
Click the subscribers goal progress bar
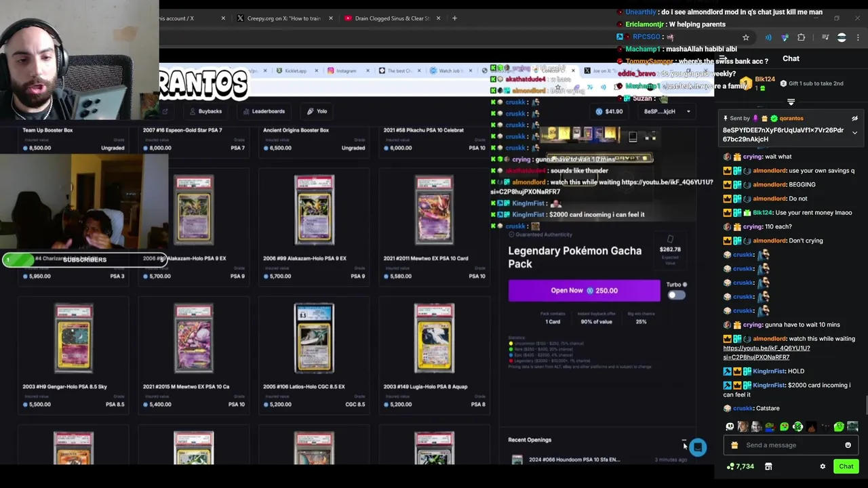click(x=85, y=260)
